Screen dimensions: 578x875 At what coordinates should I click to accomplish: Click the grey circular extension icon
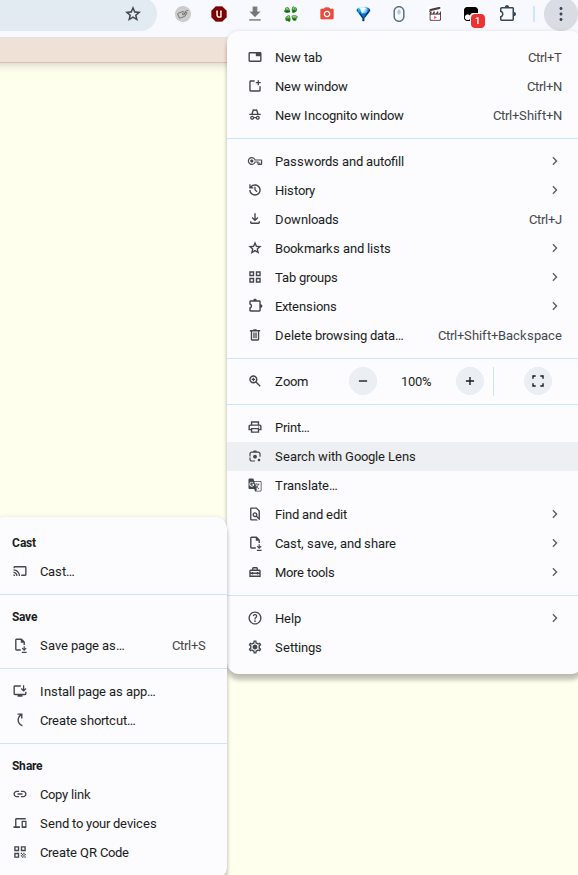coord(183,14)
